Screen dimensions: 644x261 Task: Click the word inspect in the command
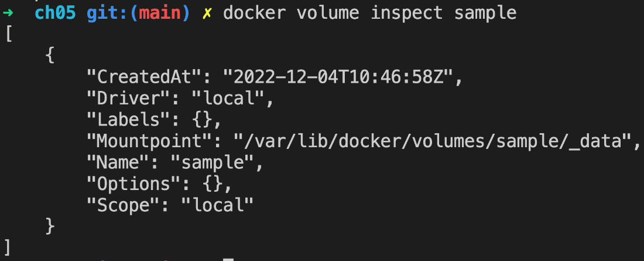pyautogui.click(x=407, y=13)
